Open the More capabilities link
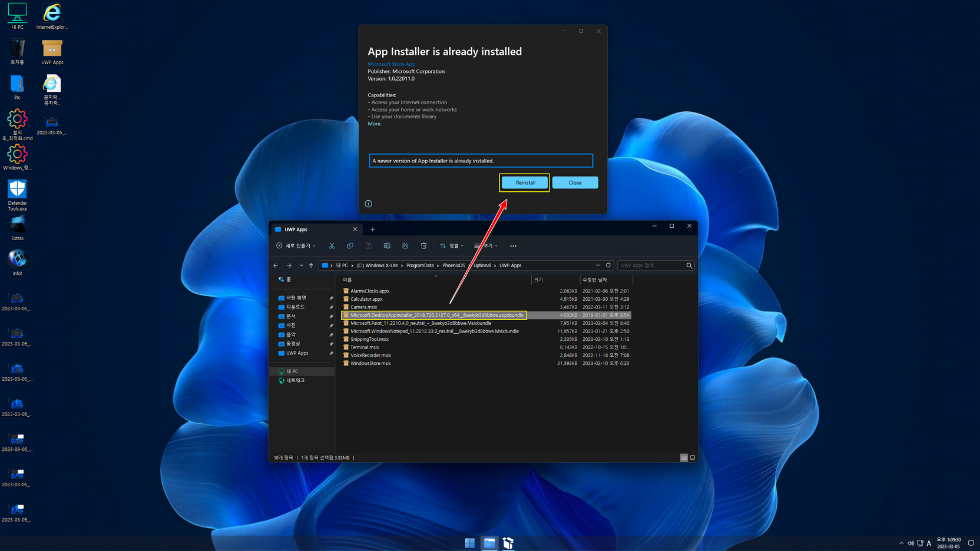 pos(374,124)
